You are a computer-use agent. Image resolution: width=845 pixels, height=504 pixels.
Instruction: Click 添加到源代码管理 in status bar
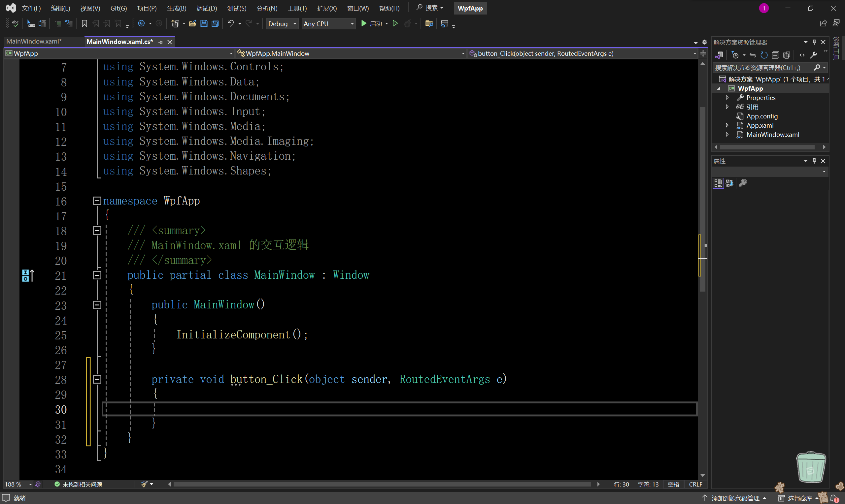coord(735,498)
